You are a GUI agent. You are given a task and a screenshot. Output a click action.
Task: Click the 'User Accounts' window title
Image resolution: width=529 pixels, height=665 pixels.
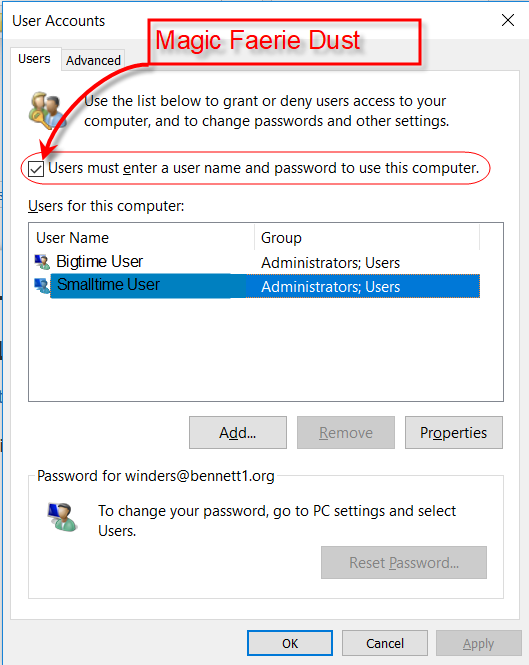tap(59, 21)
